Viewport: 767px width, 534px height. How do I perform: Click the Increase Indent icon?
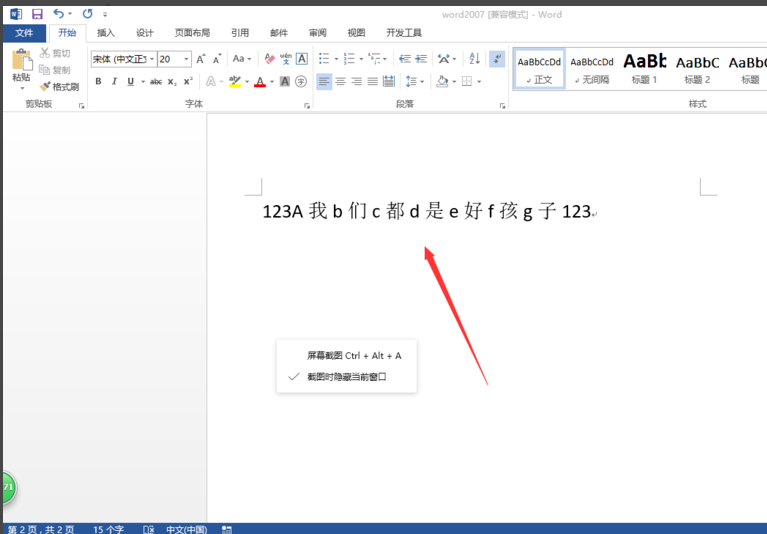[x=421, y=59]
